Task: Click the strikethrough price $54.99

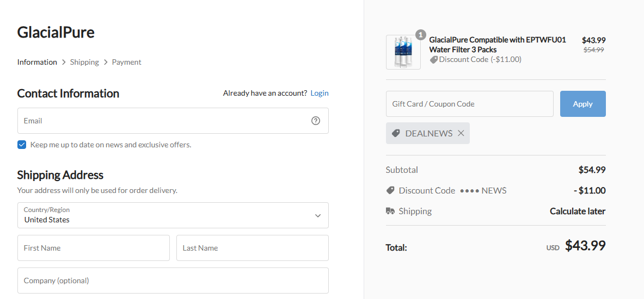Action: [593, 49]
